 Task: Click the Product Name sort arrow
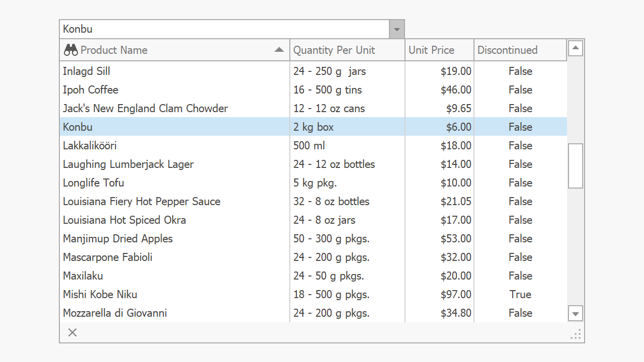coord(279,50)
